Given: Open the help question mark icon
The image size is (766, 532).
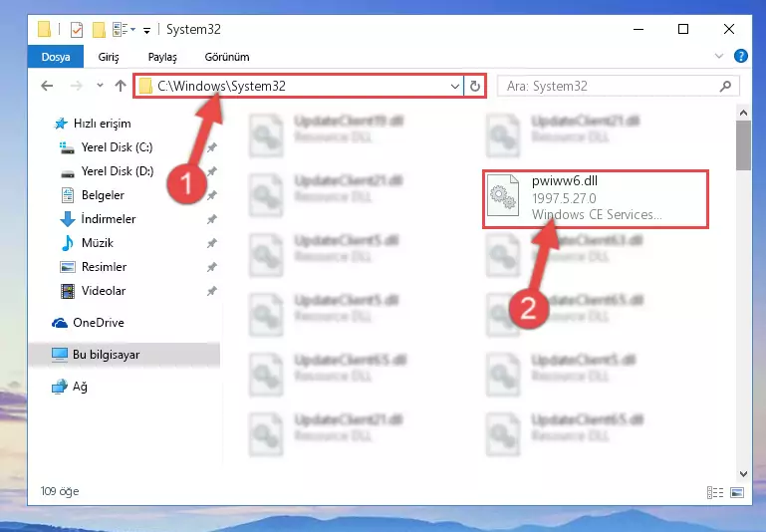Looking at the screenshot, I should point(740,56).
